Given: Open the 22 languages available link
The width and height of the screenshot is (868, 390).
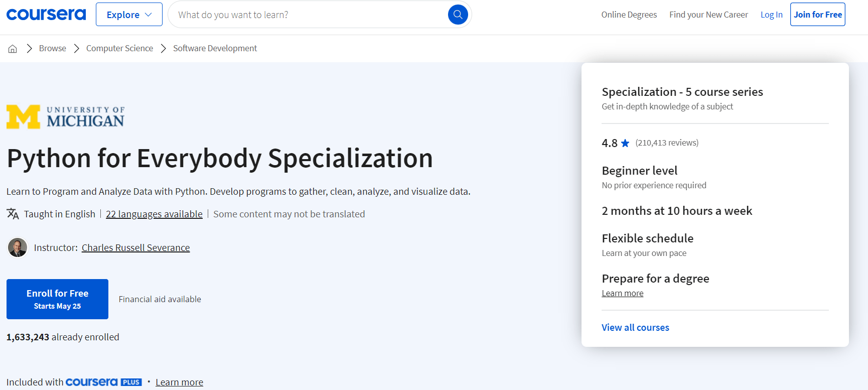Looking at the screenshot, I should 154,214.
